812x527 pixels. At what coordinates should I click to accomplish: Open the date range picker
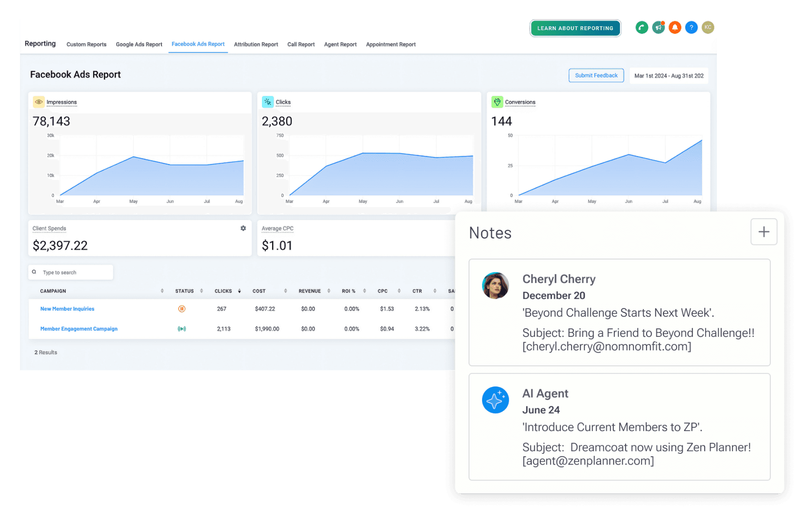pyautogui.click(x=669, y=76)
